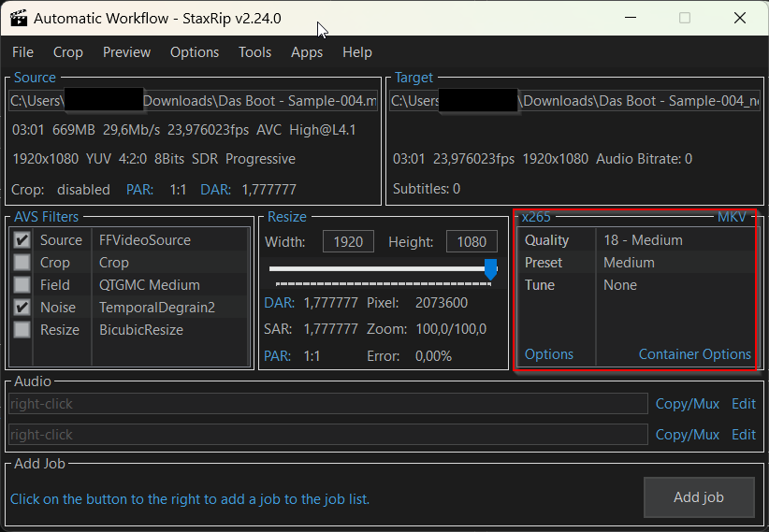Click the source file path field
Image resolution: width=769 pixels, height=532 pixels.
point(194,101)
